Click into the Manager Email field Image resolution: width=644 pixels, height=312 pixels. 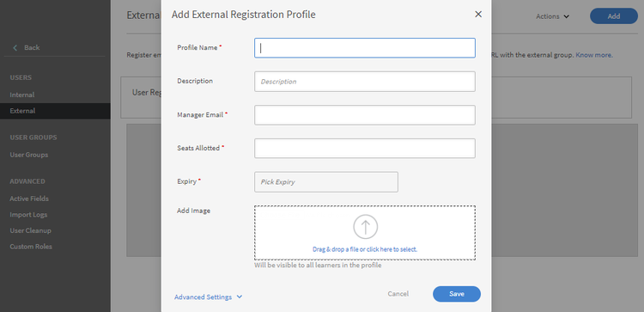pos(365,114)
